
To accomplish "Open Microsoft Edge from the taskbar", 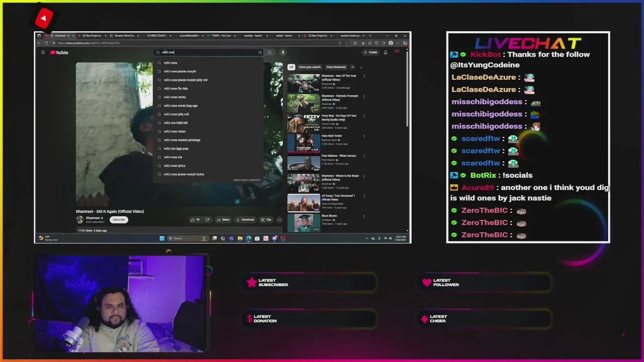I will [249, 238].
